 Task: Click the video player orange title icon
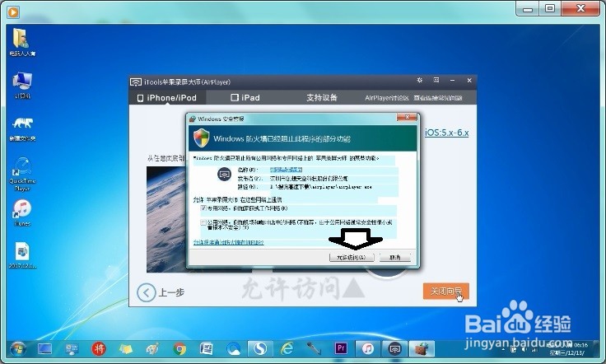tap(12, 12)
